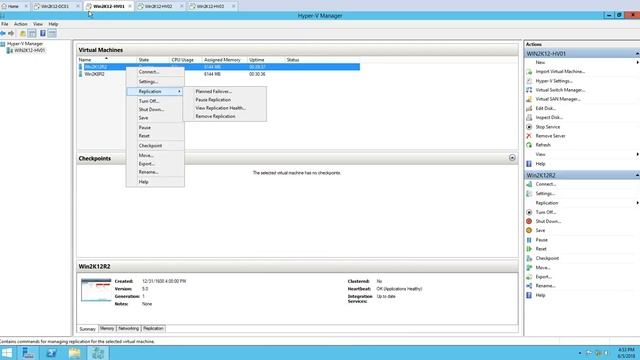Click Inspect Disk in the Actions pane
The image size is (640, 360).
click(549, 117)
